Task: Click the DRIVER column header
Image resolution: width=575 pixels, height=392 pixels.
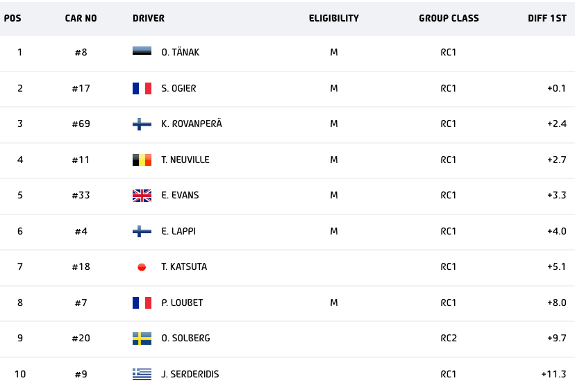Action: pyautogui.click(x=149, y=19)
